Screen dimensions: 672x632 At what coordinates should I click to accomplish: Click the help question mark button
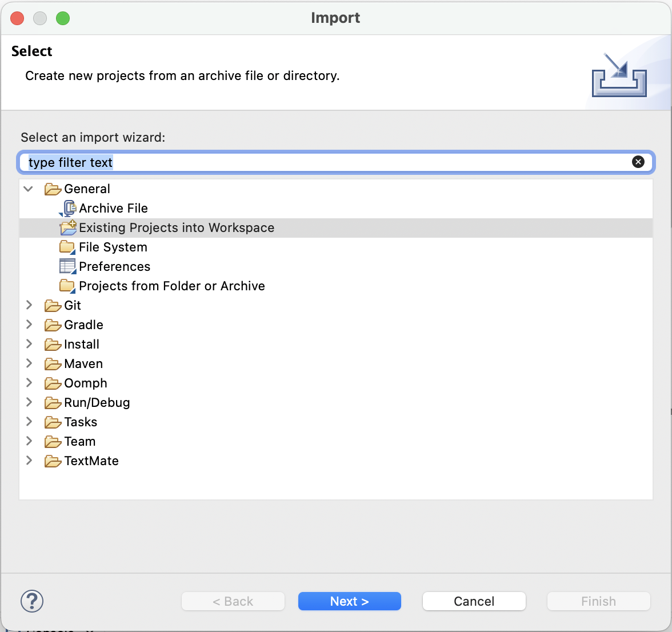point(32,601)
